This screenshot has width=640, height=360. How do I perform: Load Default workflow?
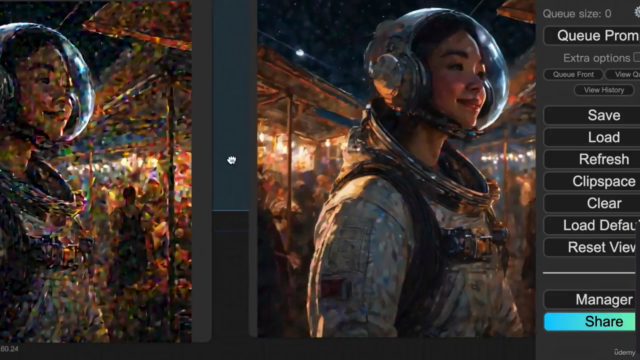point(592,225)
